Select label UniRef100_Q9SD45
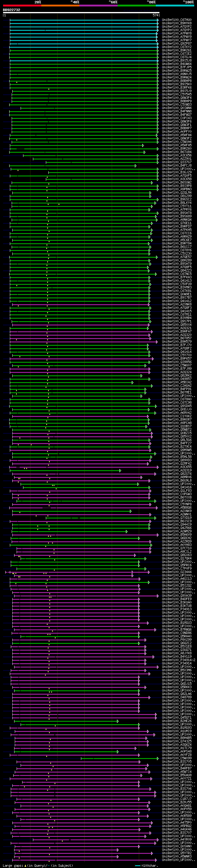This screenshot has height=868, width=197. pyautogui.click(x=177, y=406)
